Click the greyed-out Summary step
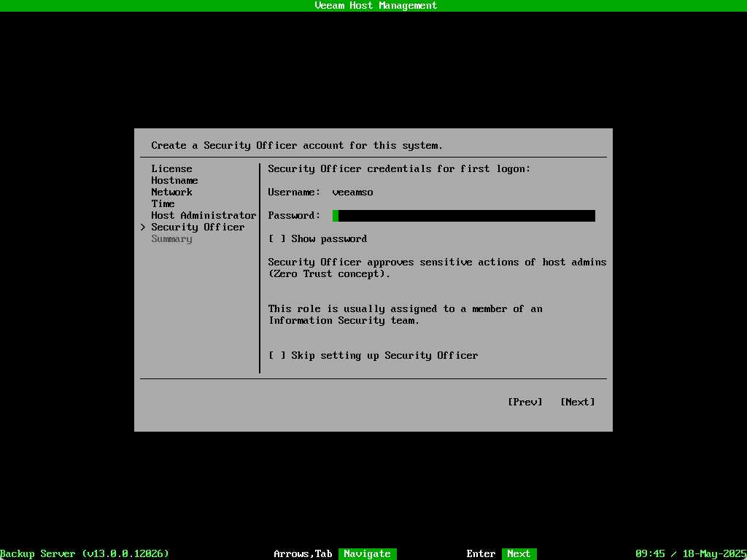 pos(171,239)
